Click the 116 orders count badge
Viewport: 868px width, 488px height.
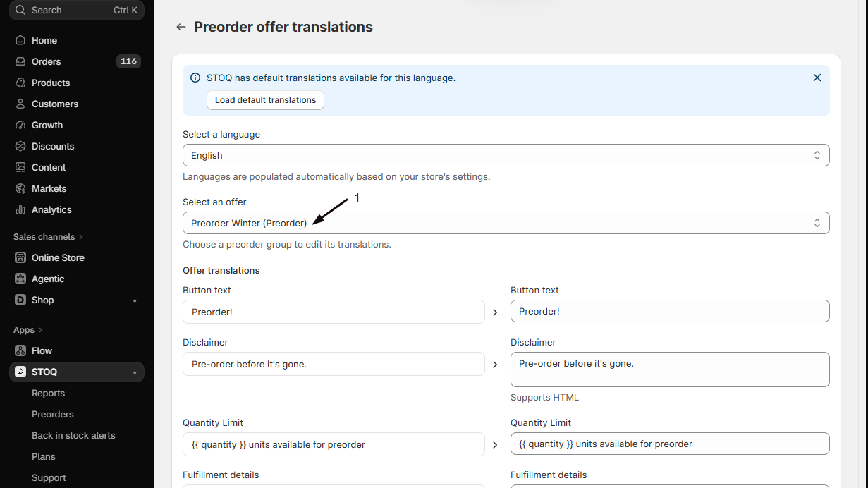click(x=128, y=61)
